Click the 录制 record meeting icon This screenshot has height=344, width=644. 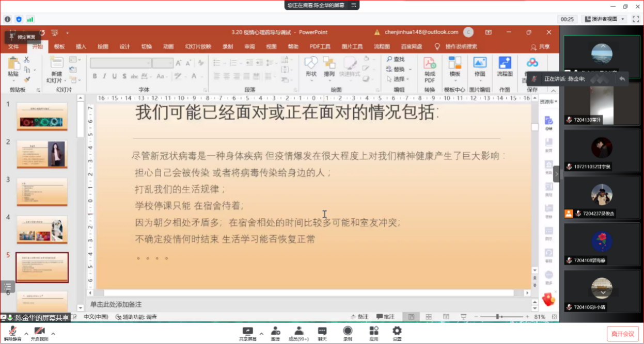point(348,334)
